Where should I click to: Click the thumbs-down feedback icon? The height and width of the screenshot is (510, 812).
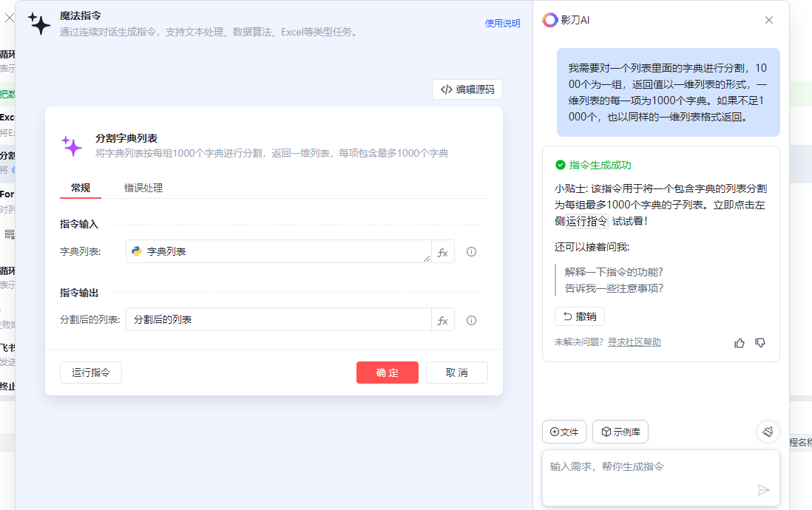pyautogui.click(x=759, y=342)
